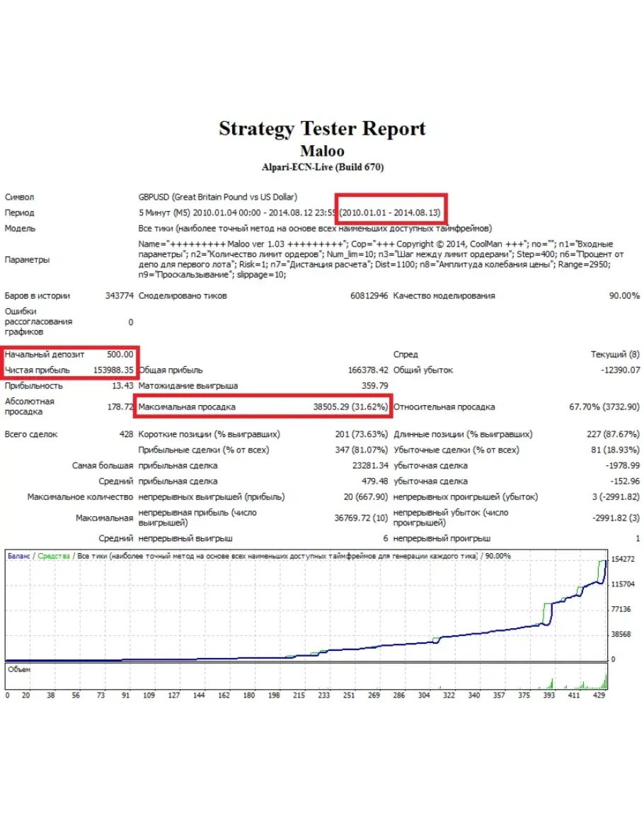The height and width of the screenshot is (818, 644).
Task: Select the GBPUSD symbol description text
Action: coord(218,197)
